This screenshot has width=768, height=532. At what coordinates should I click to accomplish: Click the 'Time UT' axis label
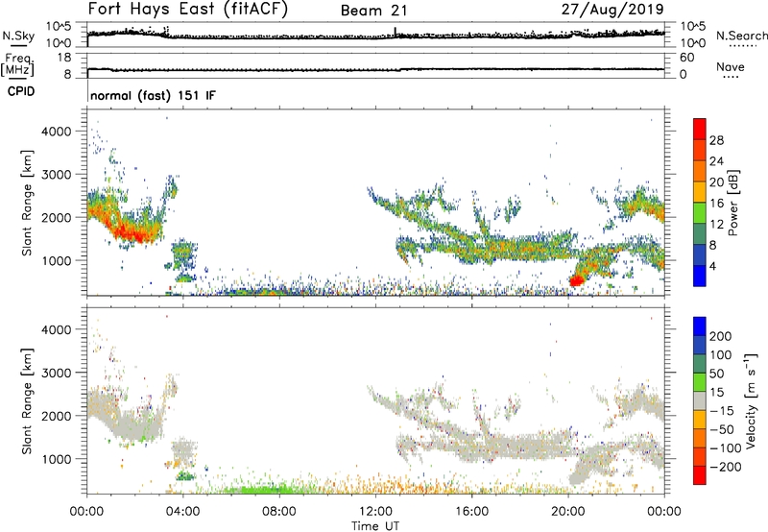click(x=375, y=526)
